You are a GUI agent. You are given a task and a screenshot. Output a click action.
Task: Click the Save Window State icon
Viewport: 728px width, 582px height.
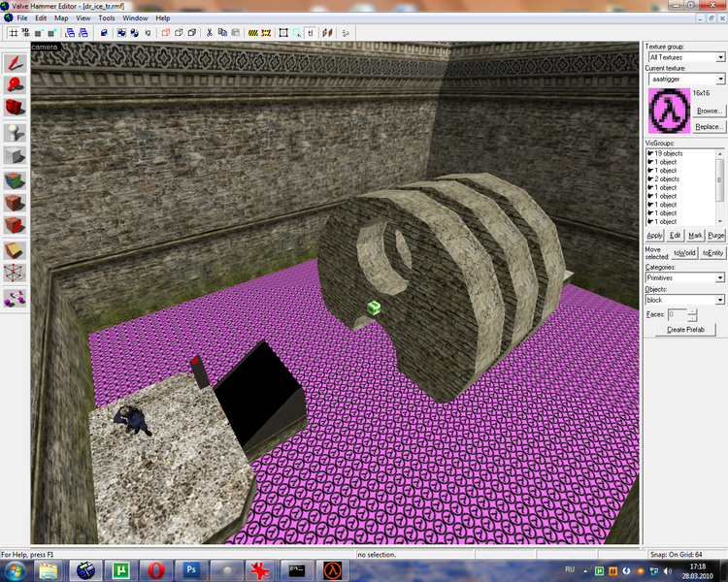(x=83, y=32)
